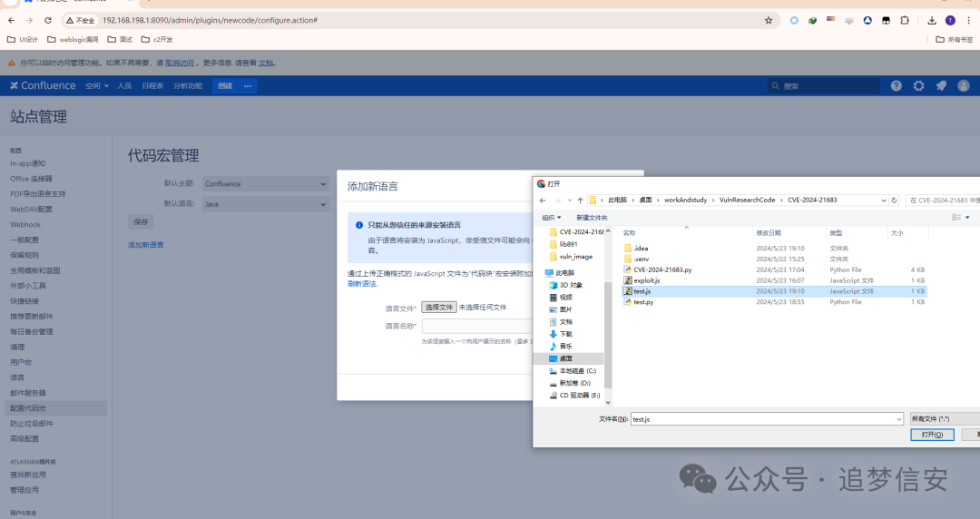Open the browser profile avatar
Screen dimensions: 980x519
(x=951, y=21)
